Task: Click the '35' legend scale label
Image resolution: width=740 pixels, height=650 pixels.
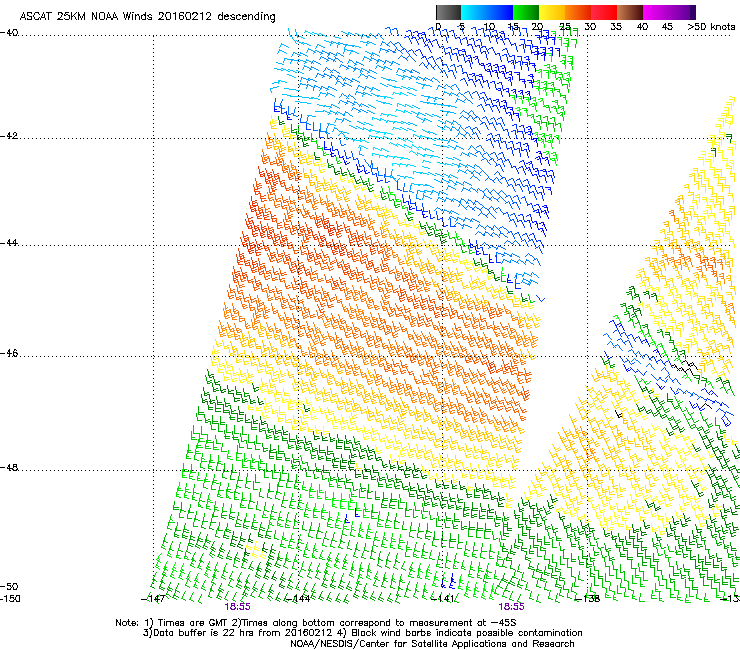Action: [x=616, y=26]
